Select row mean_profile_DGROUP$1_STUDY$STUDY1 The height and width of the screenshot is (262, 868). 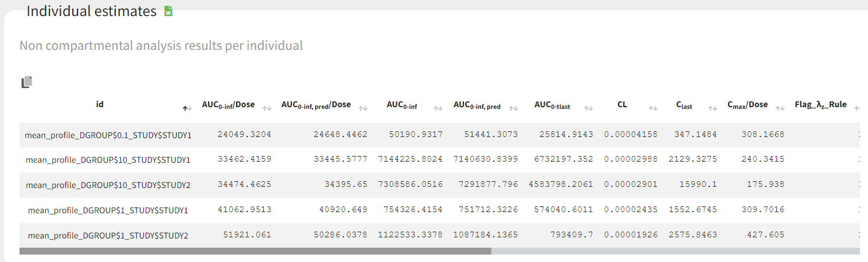point(108,210)
